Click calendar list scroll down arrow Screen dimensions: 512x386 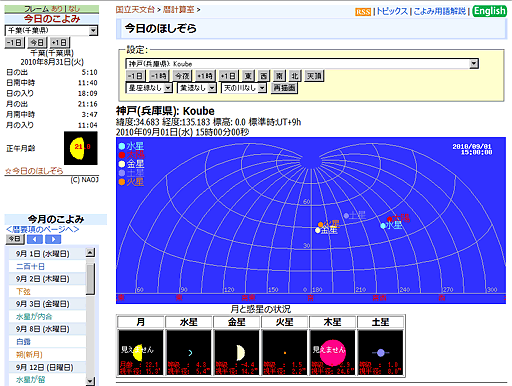click(x=90, y=381)
